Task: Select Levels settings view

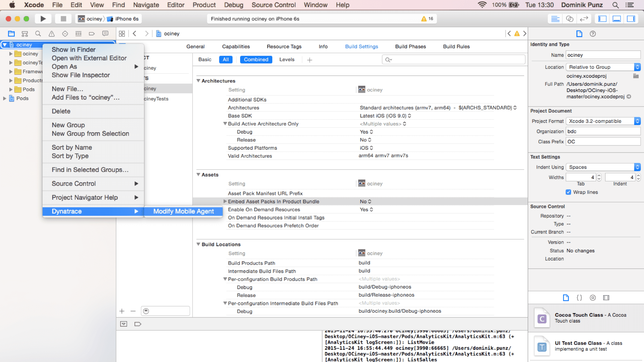Action: (287, 60)
